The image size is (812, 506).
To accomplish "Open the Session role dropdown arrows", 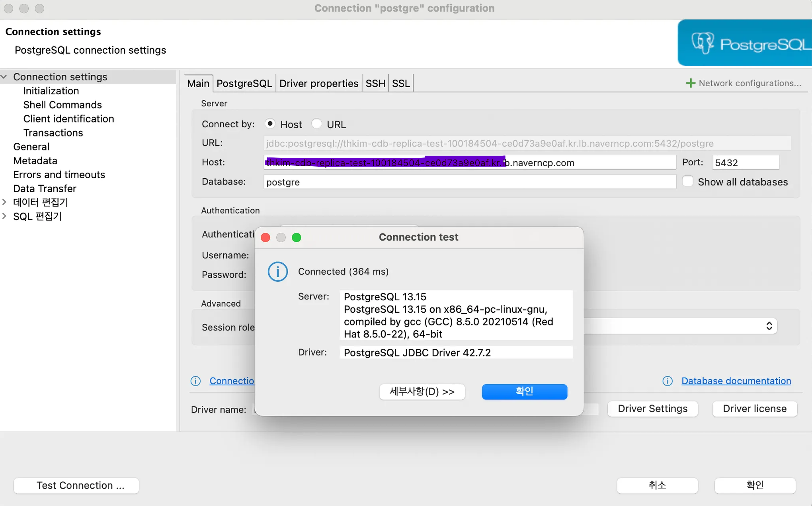I will tap(769, 326).
